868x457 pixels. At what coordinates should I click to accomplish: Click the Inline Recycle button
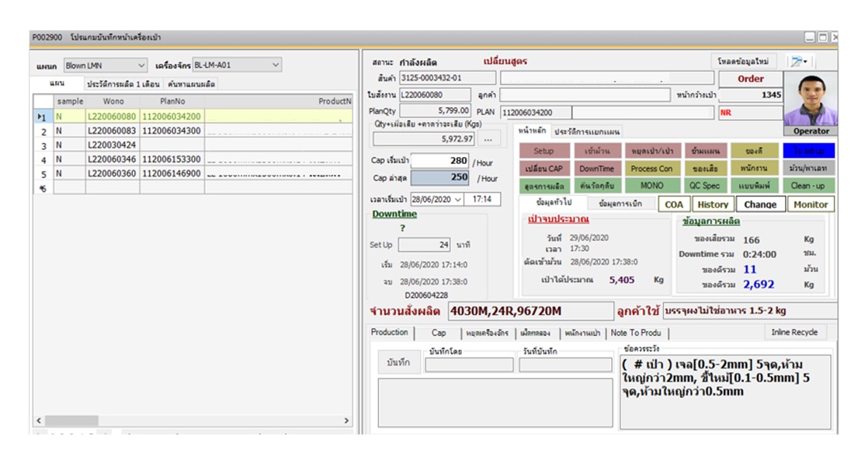point(794,333)
